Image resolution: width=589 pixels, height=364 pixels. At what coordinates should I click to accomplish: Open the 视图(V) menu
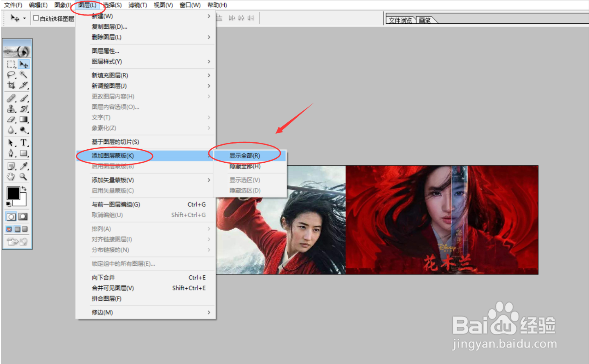click(163, 5)
